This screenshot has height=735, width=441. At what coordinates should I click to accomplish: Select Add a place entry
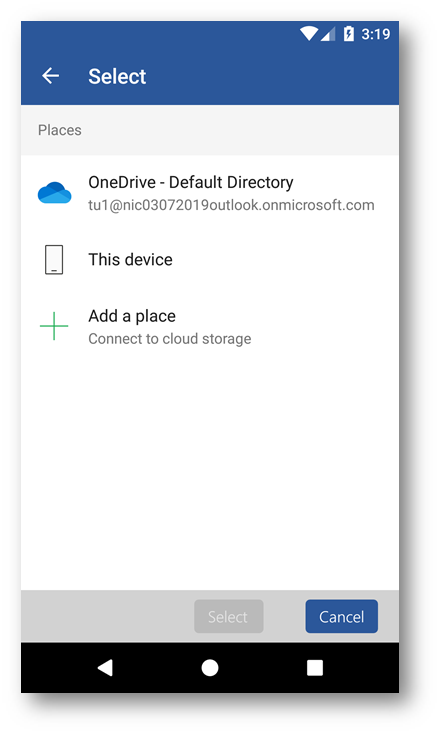[x=210, y=326]
